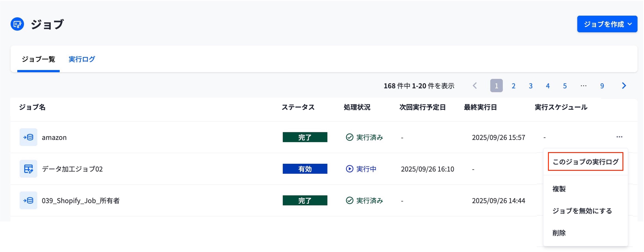Click the Jobs page header icon
This screenshot has height=252, width=644.
[17, 24]
